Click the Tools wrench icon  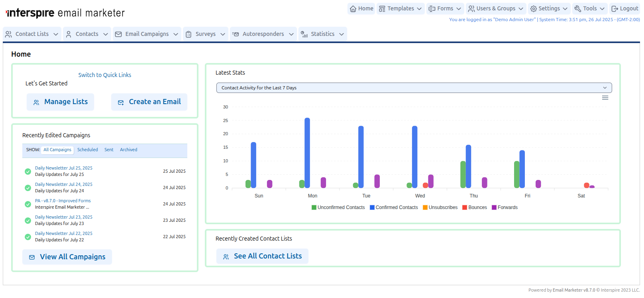(x=578, y=9)
